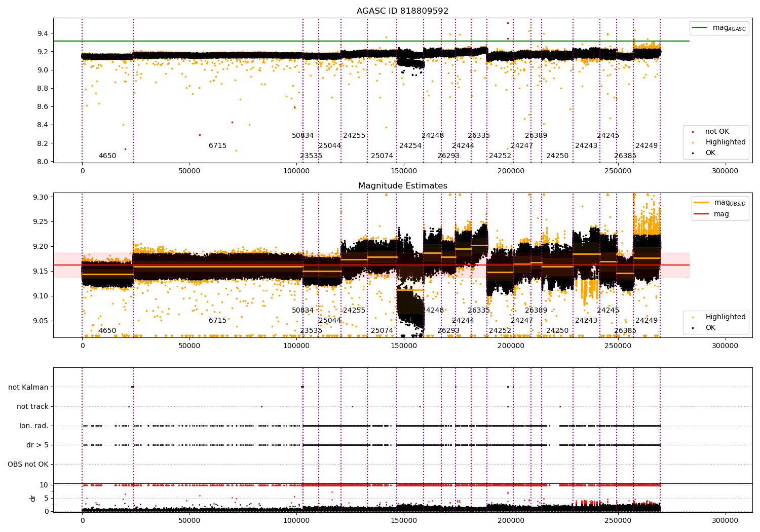
Task: Click x-axis tick '150000' of the Magnitude Estimates plot
Action: (x=404, y=346)
